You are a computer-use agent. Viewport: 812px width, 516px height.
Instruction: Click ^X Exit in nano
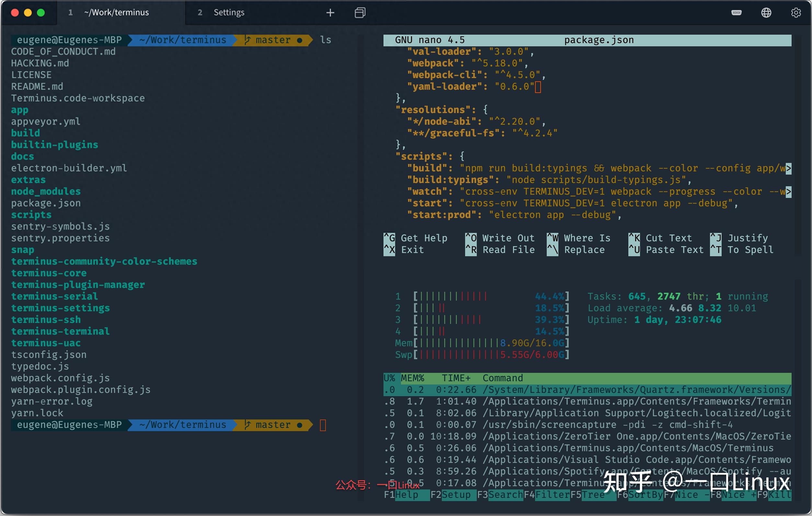tap(404, 250)
